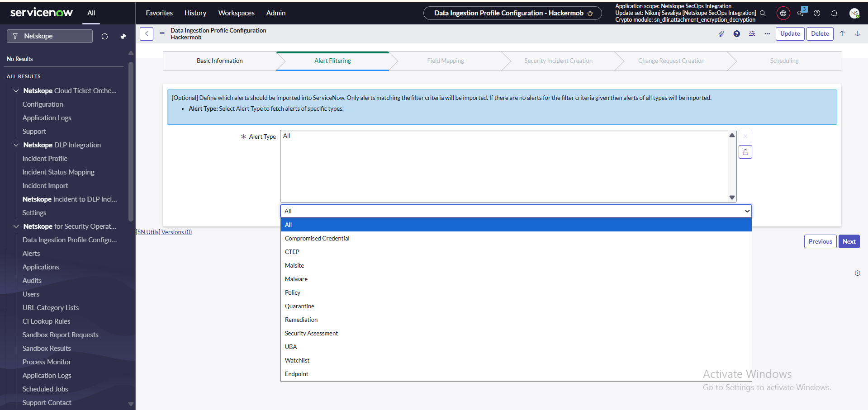Open the sidebar discussions icon with badge
868x410 pixels.
pyautogui.click(x=801, y=12)
